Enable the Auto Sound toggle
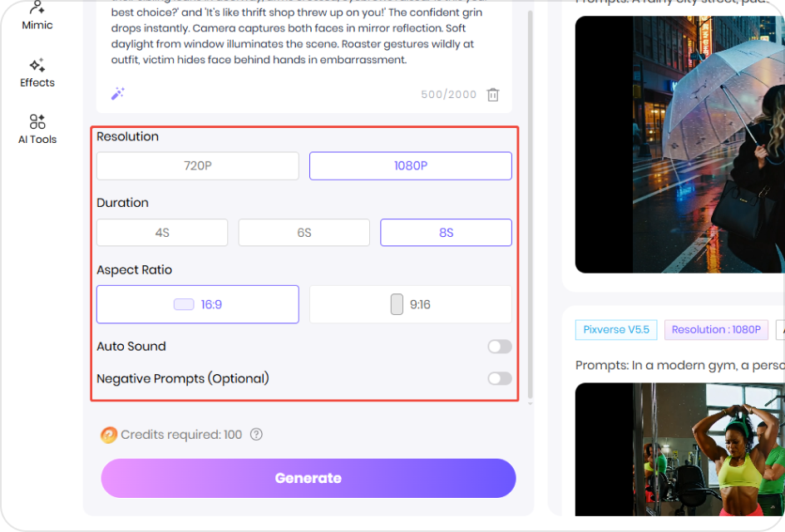Screen dimensions: 785x532 pyautogui.click(x=500, y=347)
